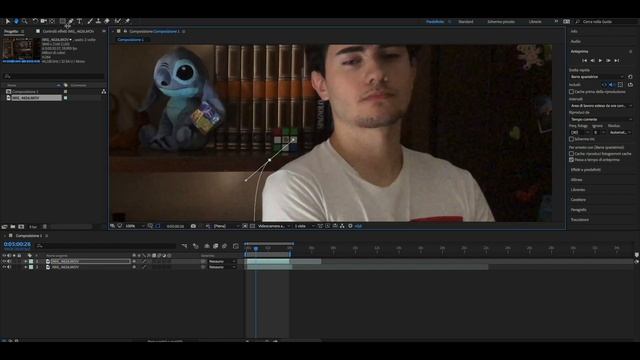Click label color swatch of timeline layer 1
This screenshot has width=640, height=360.
pyautogui.click(x=31, y=261)
